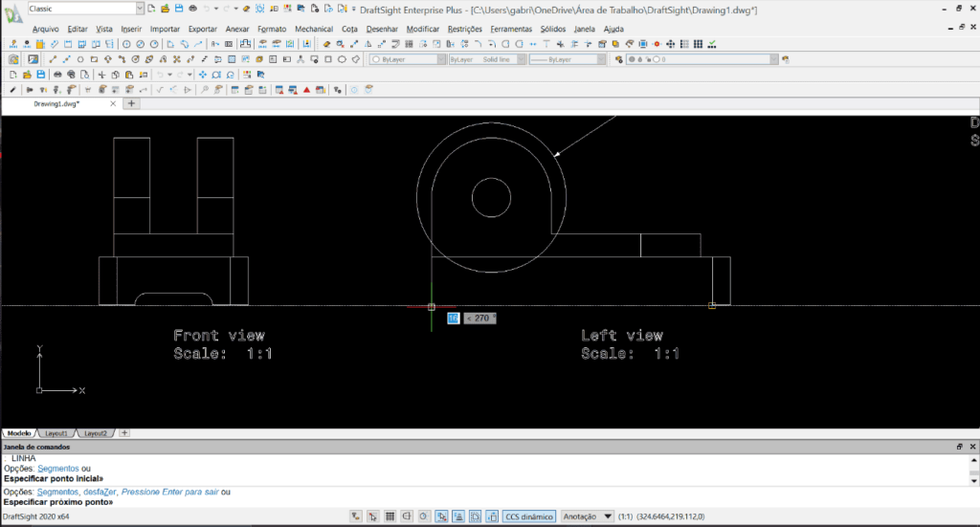Toggle Snap mode in the status bar
Screen dimensions: 980x527
(x=372, y=516)
